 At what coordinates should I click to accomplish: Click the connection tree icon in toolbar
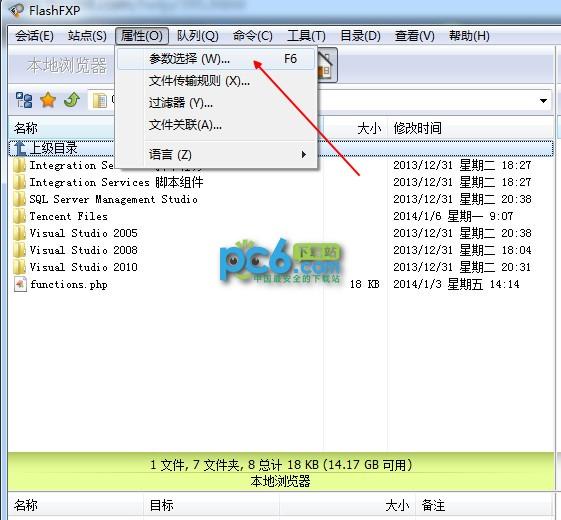[x=24, y=100]
